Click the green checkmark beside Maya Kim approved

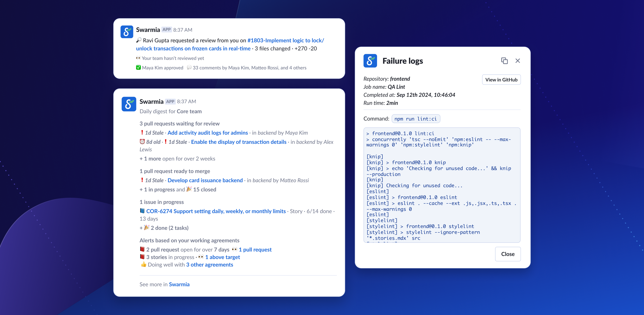pos(138,68)
